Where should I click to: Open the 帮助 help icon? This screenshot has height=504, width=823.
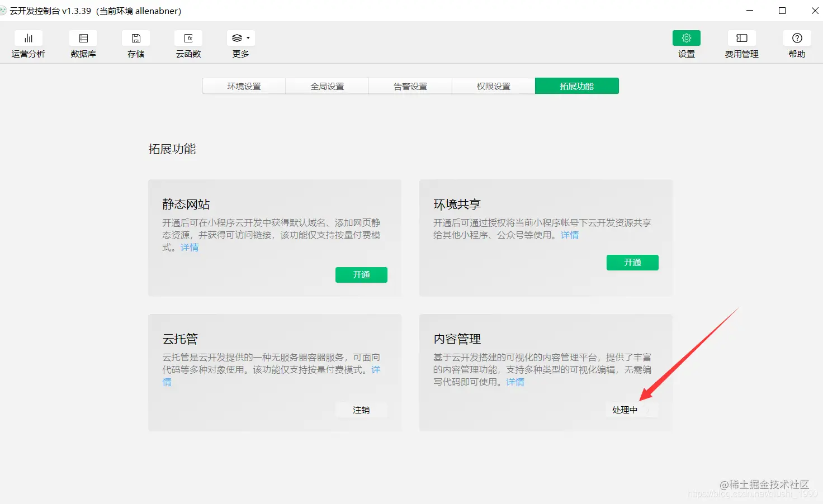(x=797, y=38)
